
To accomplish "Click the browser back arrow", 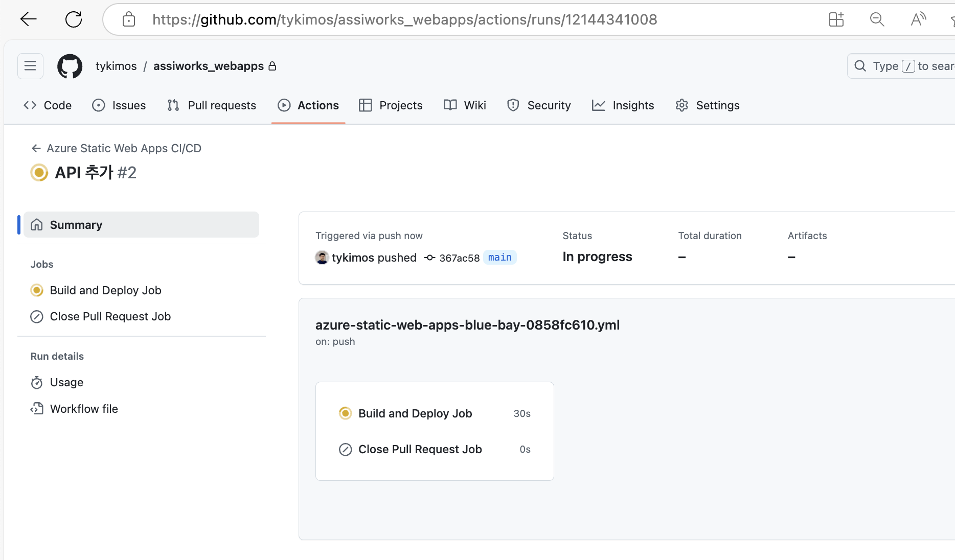I will pyautogui.click(x=29, y=19).
